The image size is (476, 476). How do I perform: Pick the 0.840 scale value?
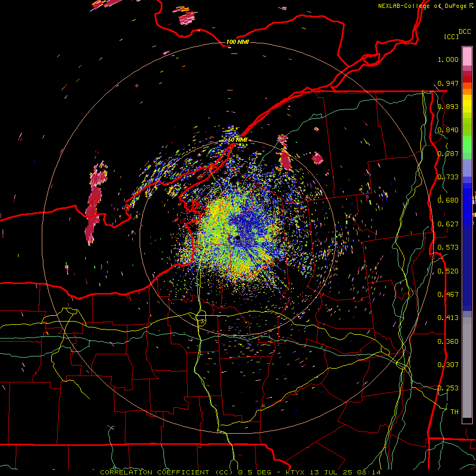pos(448,130)
